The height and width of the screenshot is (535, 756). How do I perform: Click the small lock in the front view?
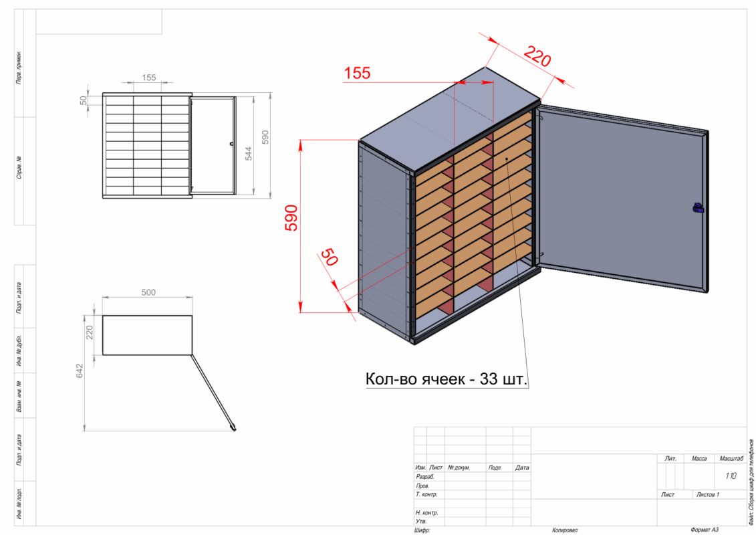(231, 144)
